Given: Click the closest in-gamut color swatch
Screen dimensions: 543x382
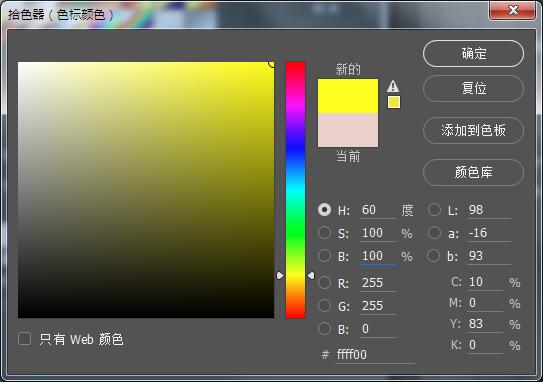Looking at the screenshot, I should click(x=394, y=102).
